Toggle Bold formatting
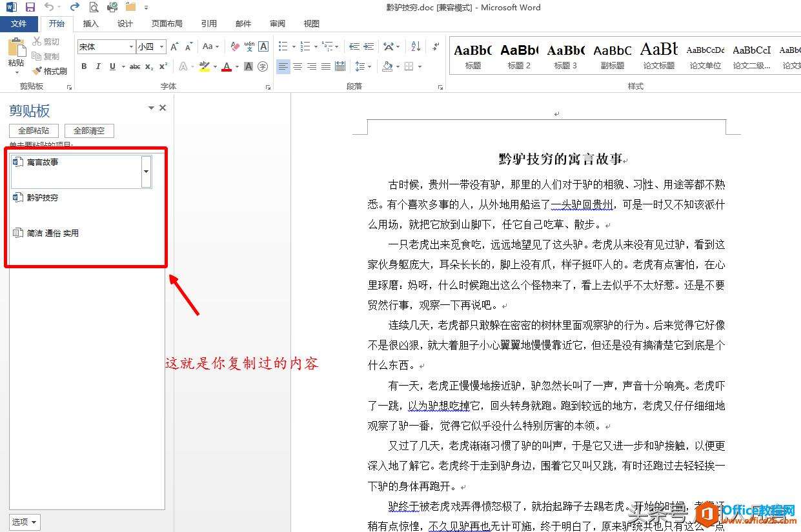The width and height of the screenshot is (801, 532). point(84,66)
